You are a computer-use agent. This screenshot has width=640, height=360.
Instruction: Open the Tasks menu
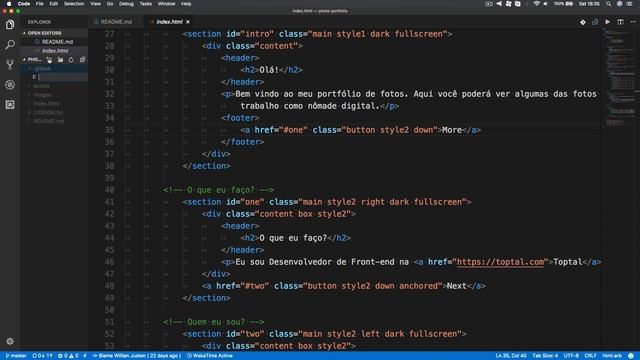(x=146, y=4)
